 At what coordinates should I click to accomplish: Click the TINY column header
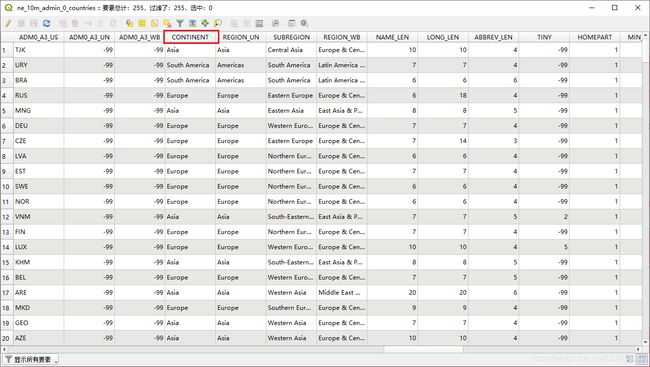pyautogui.click(x=544, y=37)
